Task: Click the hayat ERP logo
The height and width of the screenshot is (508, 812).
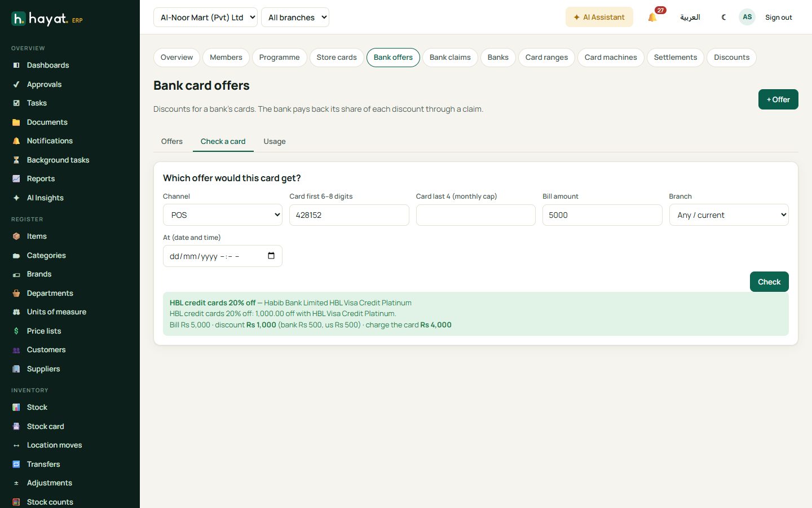Action: coord(47,19)
